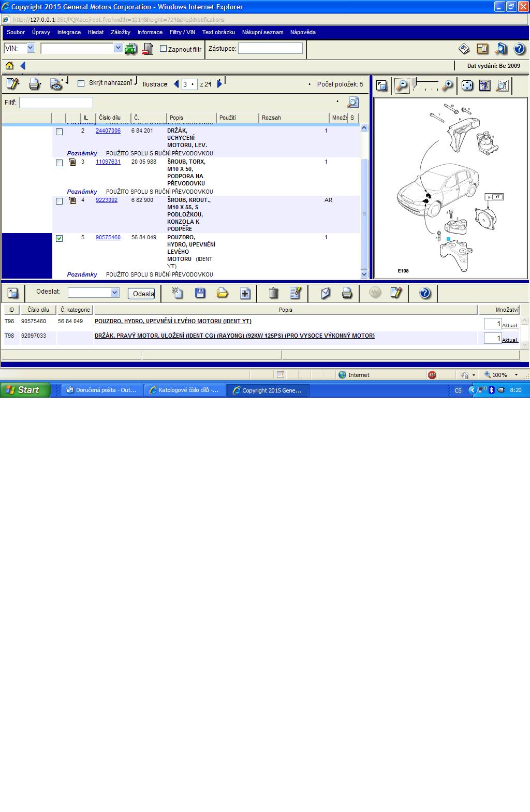
Task: Click the green car vehicle search icon
Action: [x=130, y=49]
